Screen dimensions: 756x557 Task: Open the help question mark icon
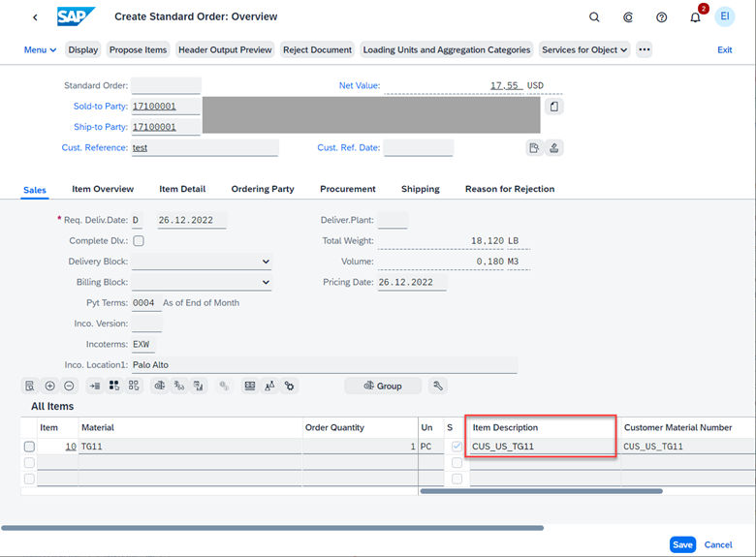[x=661, y=17]
